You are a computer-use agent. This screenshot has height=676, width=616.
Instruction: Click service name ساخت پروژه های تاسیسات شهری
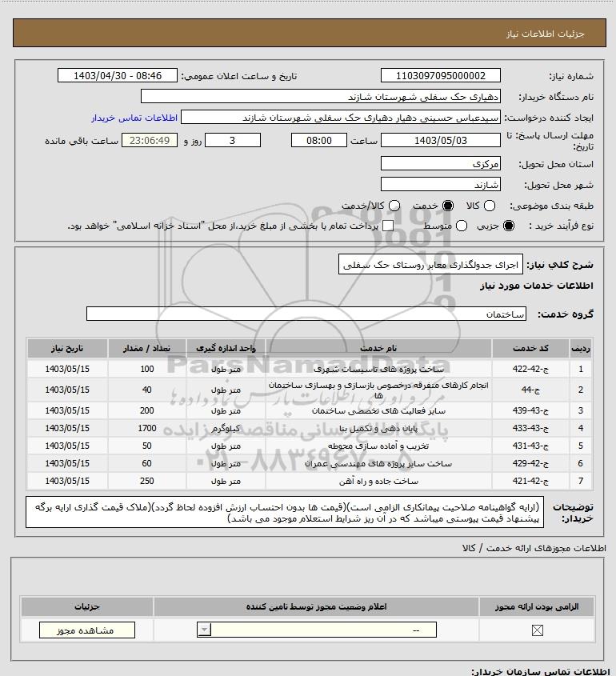[x=378, y=369]
